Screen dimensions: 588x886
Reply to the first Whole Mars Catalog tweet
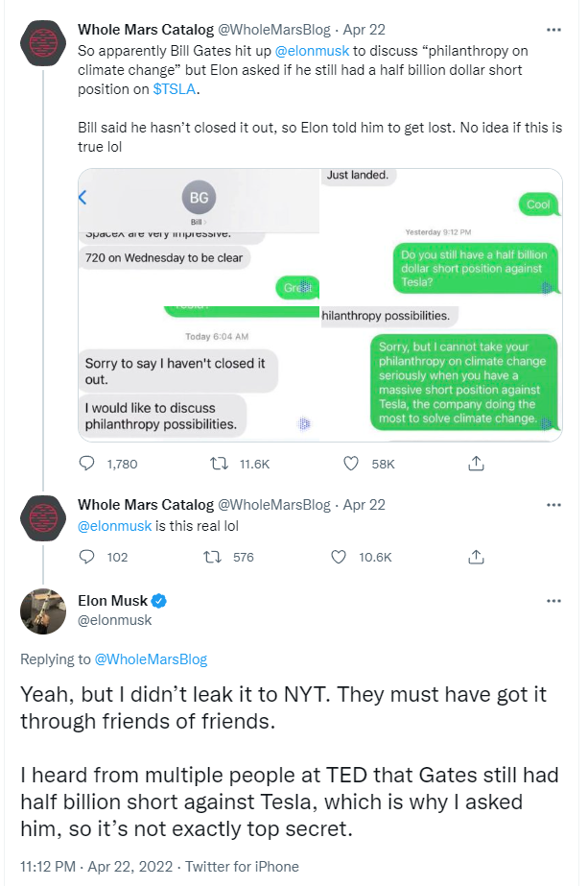pyautogui.click(x=87, y=464)
